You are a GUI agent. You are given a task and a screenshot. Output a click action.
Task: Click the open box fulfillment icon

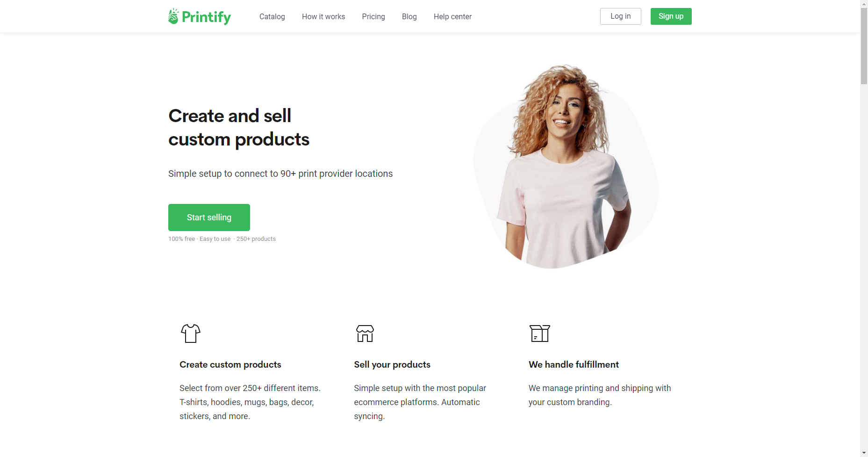(x=540, y=334)
